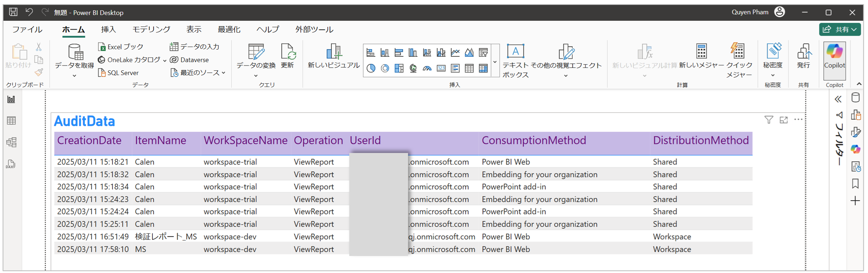Open the Share dropdown button

coord(840,29)
